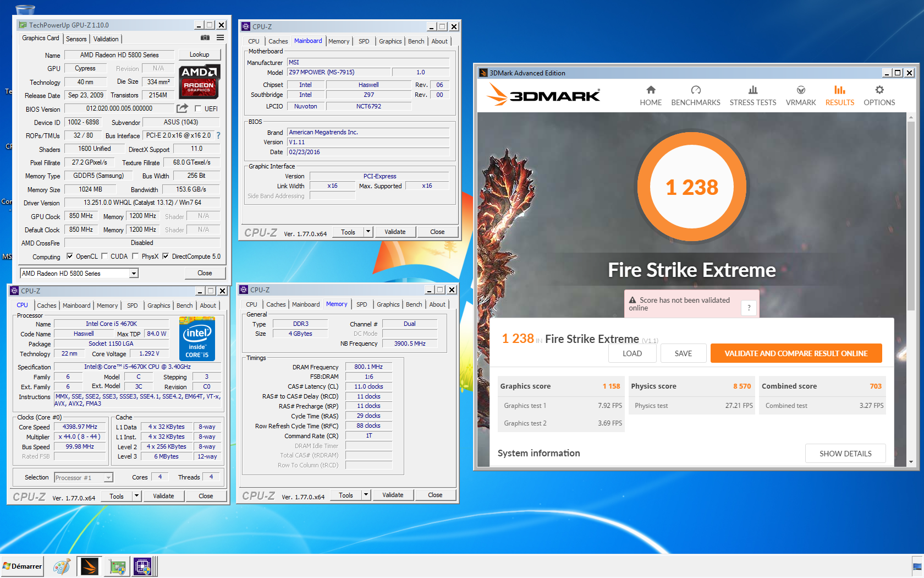Image resolution: width=924 pixels, height=578 pixels.
Task: Click the warning triangle in validation notice
Action: click(x=632, y=301)
